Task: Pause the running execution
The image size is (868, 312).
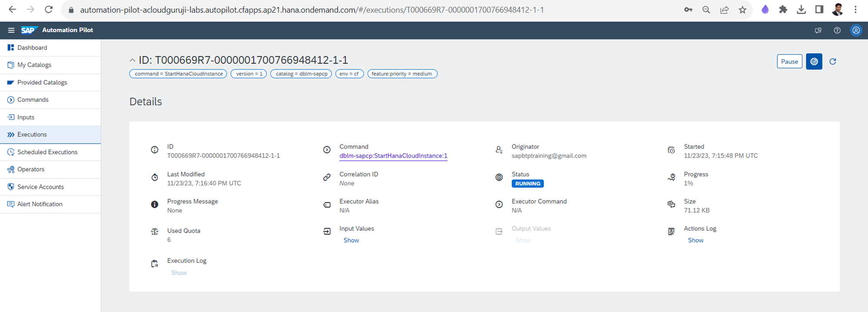Action: click(789, 62)
